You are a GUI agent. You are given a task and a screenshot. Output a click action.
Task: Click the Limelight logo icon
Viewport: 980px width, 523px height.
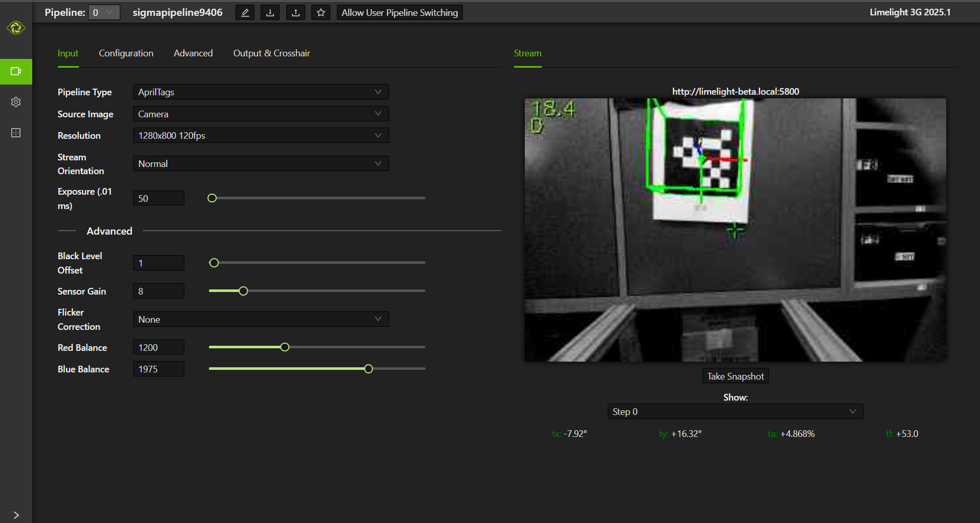click(16, 28)
